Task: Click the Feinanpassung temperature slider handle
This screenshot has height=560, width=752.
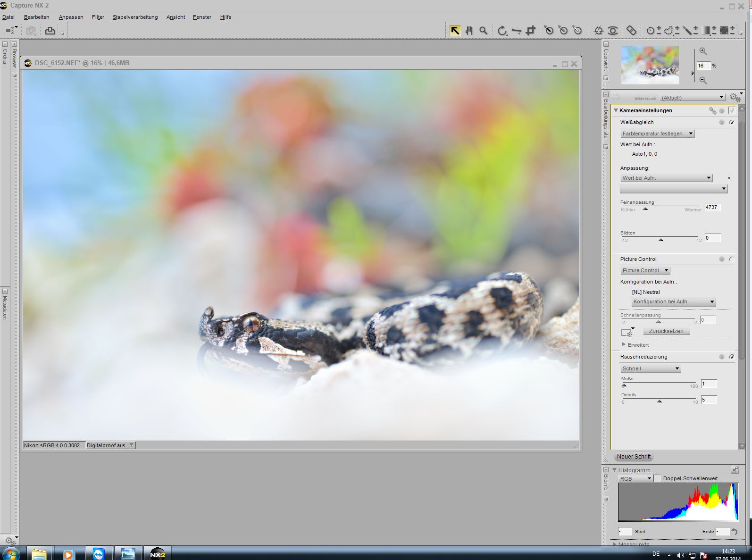Action: pyautogui.click(x=645, y=209)
